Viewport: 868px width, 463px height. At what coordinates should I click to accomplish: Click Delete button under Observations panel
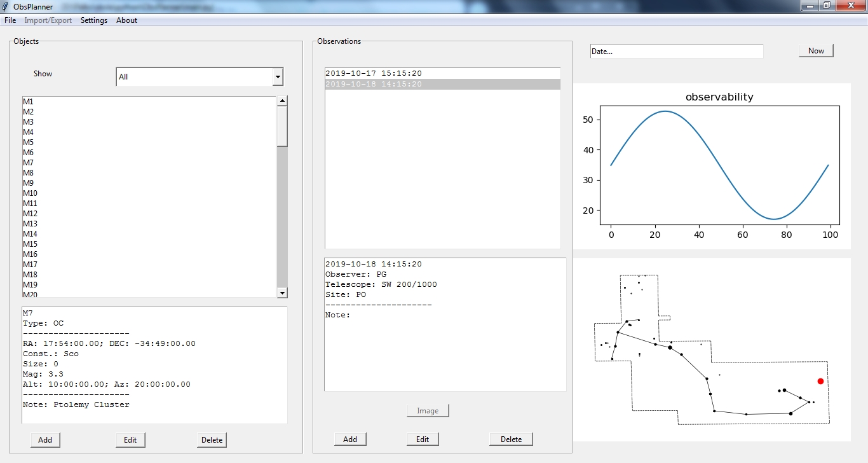511,439
